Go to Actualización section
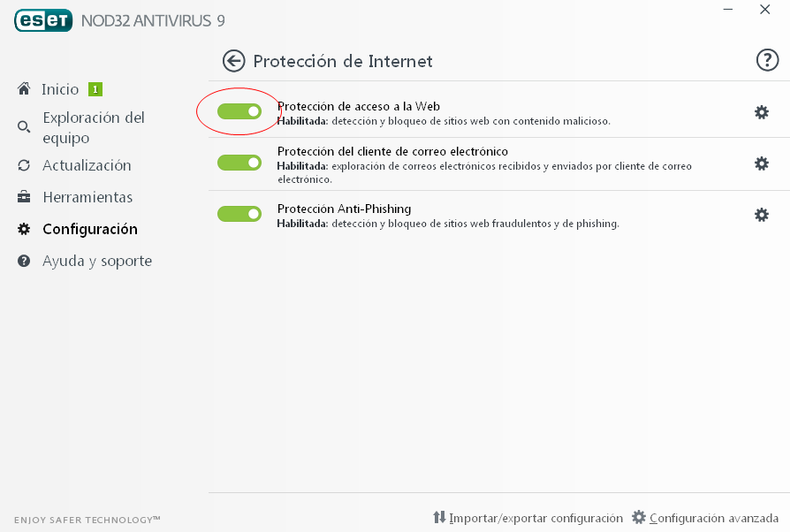790x532 pixels. click(87, 165)
